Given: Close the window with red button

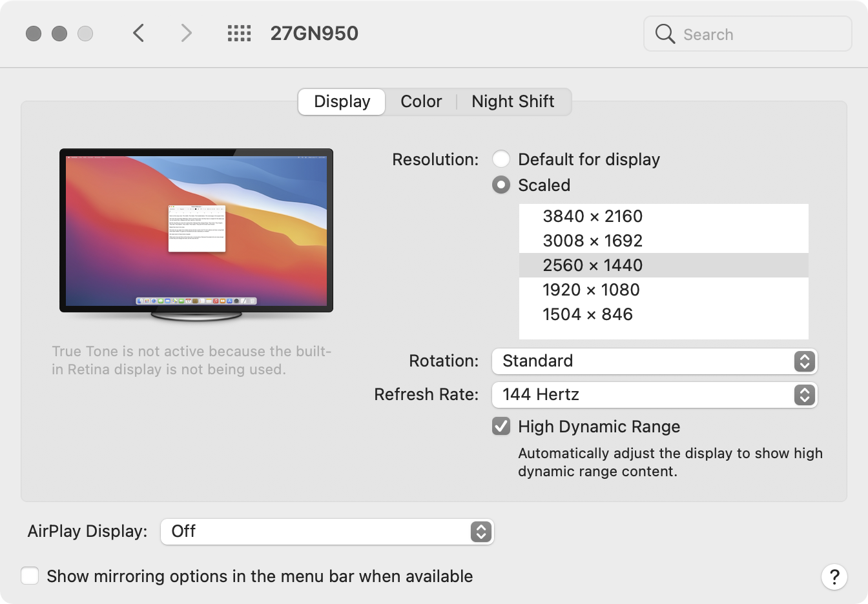Looking at the screenshot, I should tap(34, 34).
